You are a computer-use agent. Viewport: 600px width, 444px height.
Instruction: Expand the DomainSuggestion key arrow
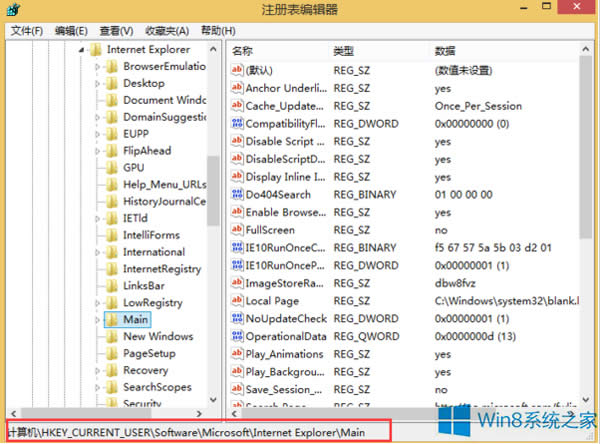click(x=97, y=117)
